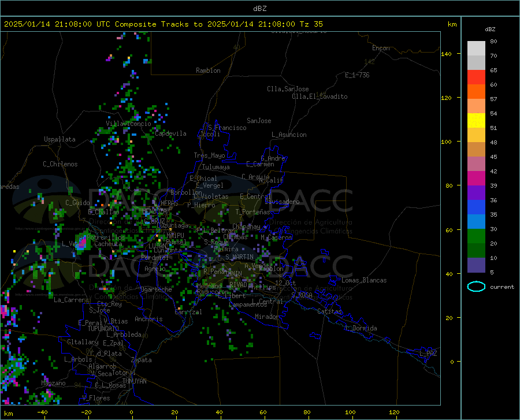Click the 'Uspallata' place label
520x420 pixels.
pos(60,139)
